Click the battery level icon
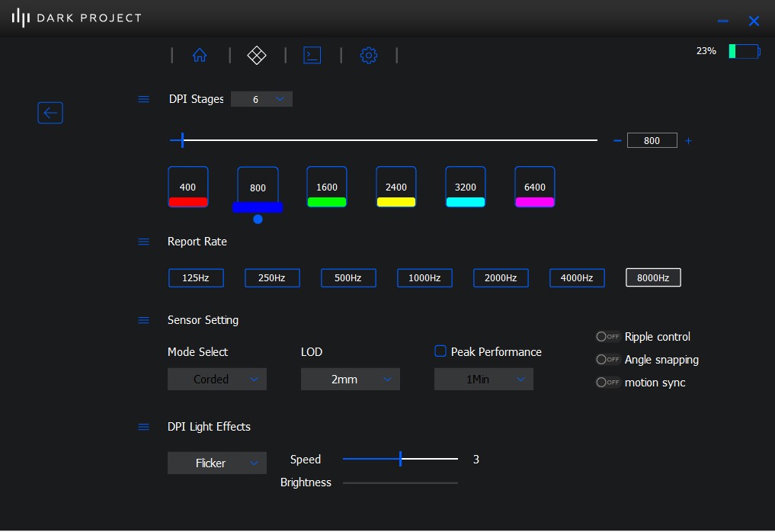Screen dimensions: 775x532 (745, 51)
